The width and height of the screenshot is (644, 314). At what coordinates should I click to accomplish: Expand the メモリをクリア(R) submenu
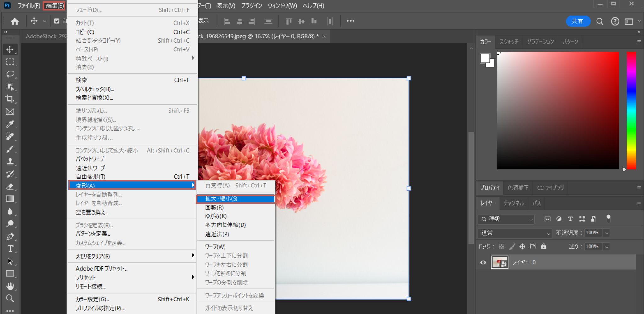pyautogui.click(x=132, y=256)
